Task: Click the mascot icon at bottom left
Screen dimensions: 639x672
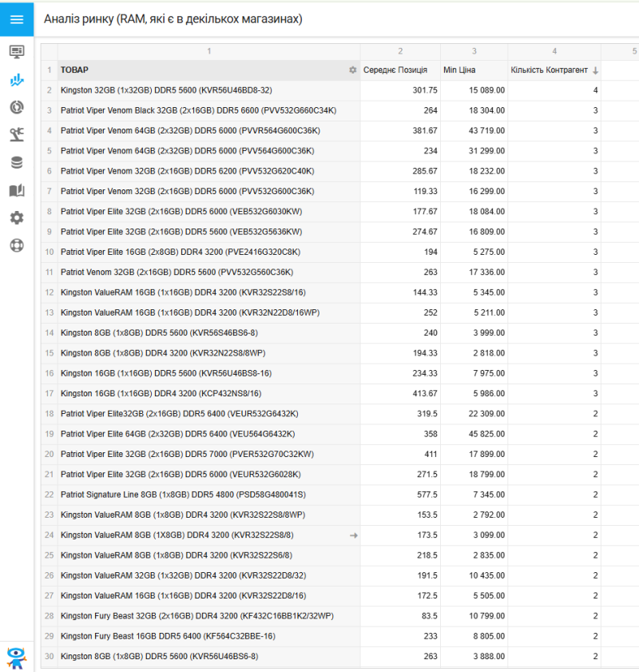Action: [16, 656]
